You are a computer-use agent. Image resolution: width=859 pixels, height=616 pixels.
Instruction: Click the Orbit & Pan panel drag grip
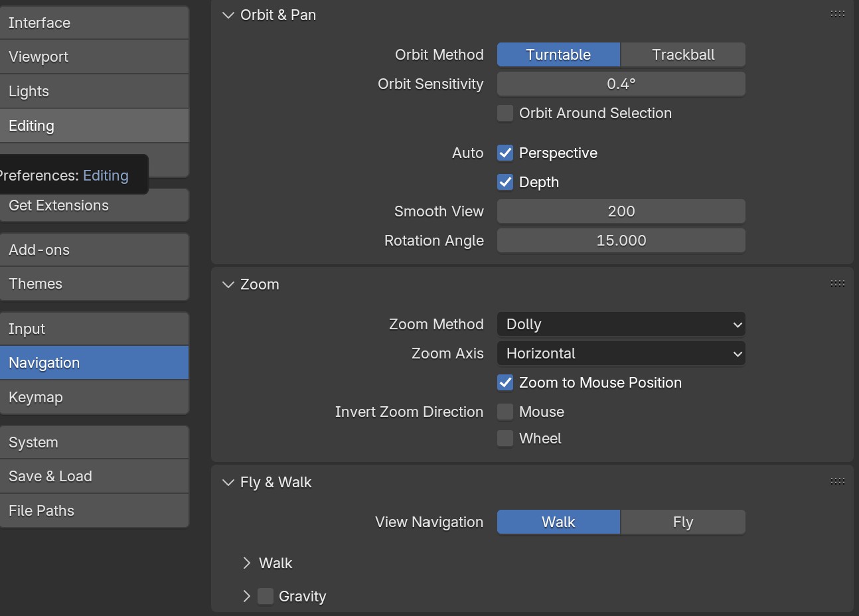pos(837,14)
